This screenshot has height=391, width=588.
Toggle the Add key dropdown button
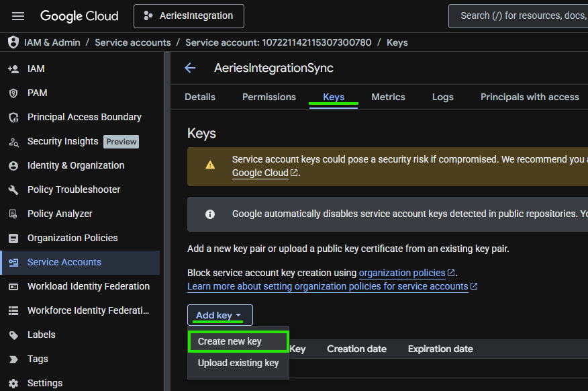(x=219, y=315)
